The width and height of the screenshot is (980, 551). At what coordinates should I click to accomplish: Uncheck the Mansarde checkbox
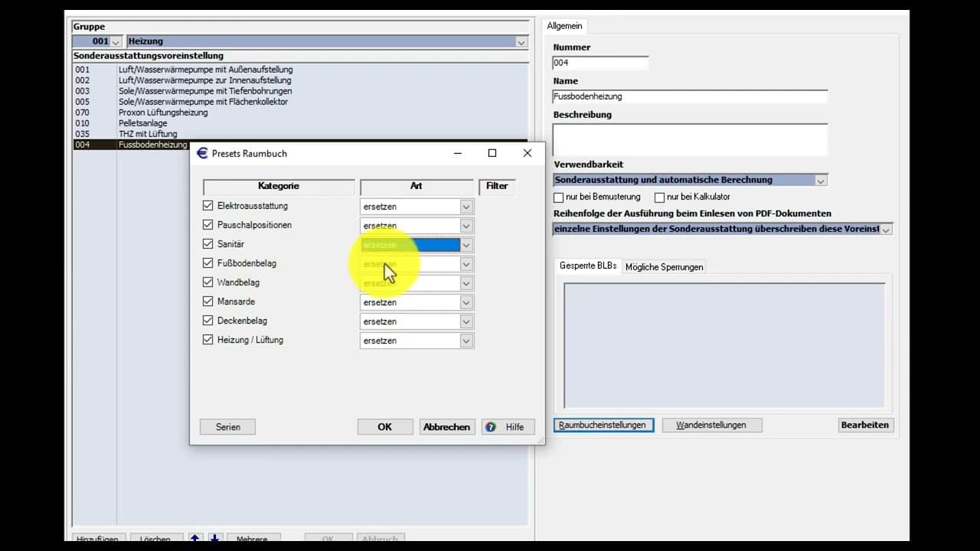coord(207,302)
